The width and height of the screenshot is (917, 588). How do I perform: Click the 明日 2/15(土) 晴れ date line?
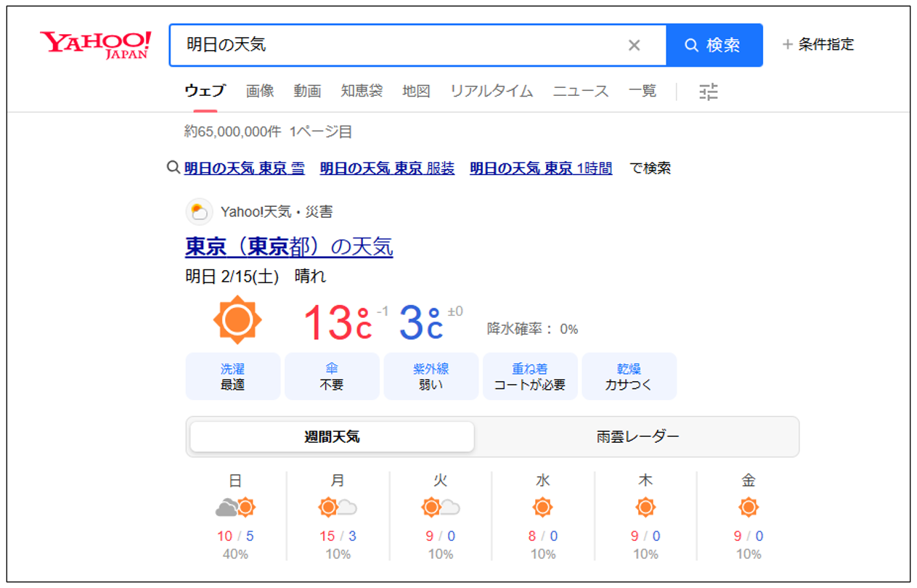coord(256,277)
